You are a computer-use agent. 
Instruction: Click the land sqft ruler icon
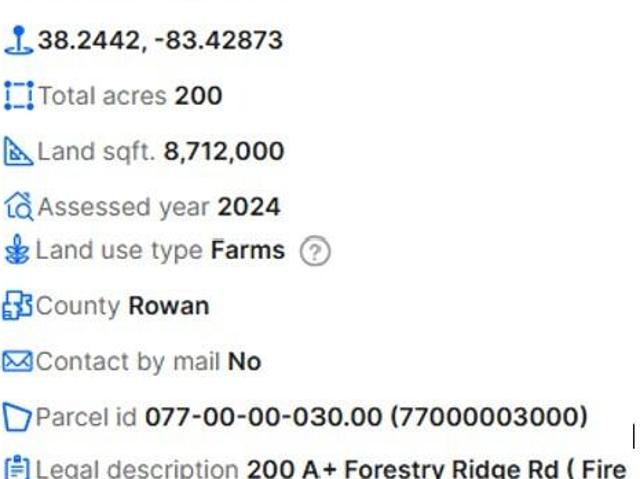[18, 152]
